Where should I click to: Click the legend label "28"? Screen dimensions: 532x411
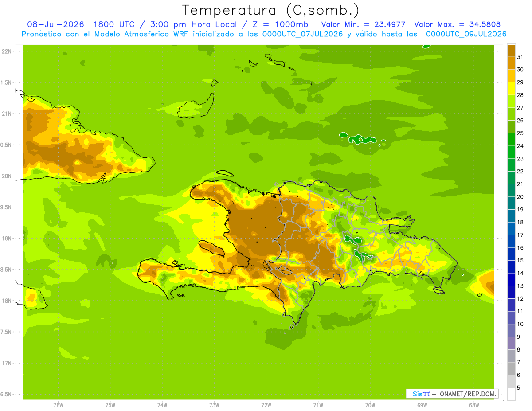pos(520,95)
